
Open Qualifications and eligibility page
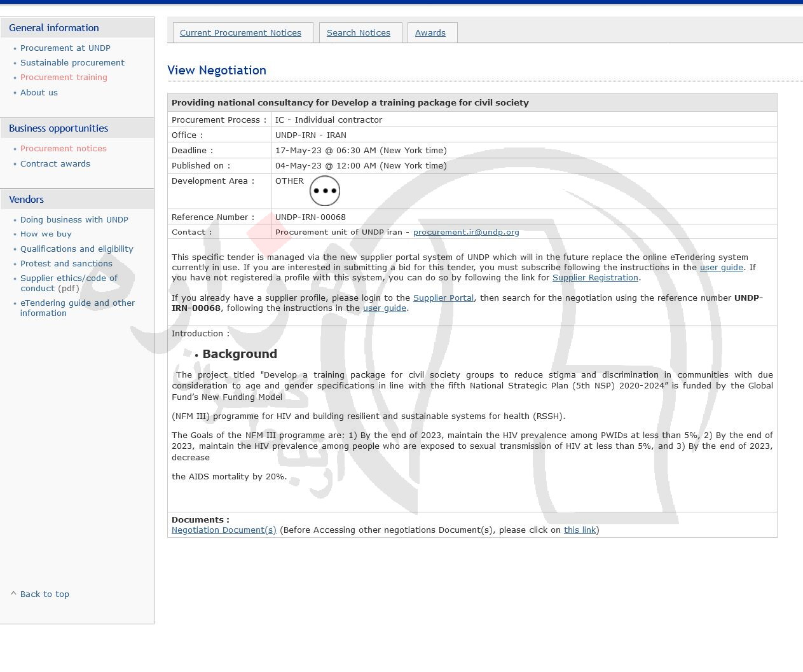(76, 249)
